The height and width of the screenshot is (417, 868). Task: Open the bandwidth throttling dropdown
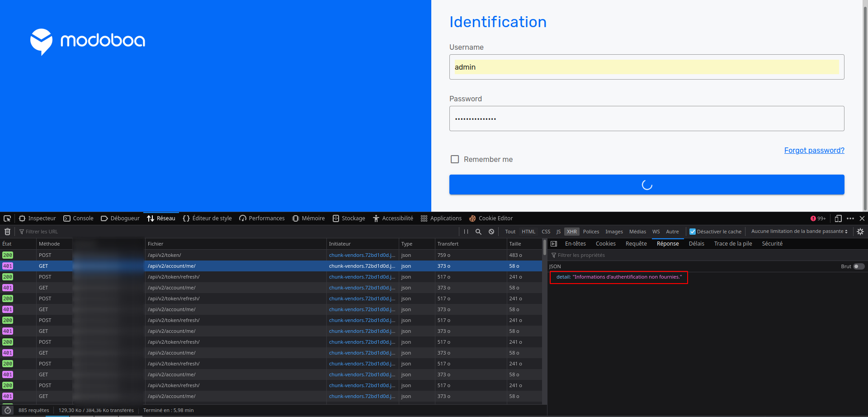click(x=799, y=231)
